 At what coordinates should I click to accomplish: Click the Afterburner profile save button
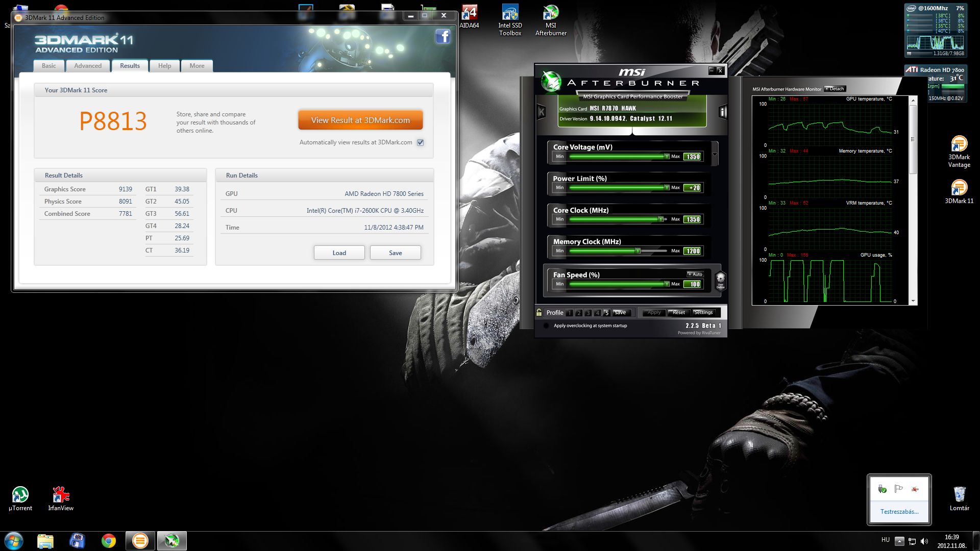[622, 312]
